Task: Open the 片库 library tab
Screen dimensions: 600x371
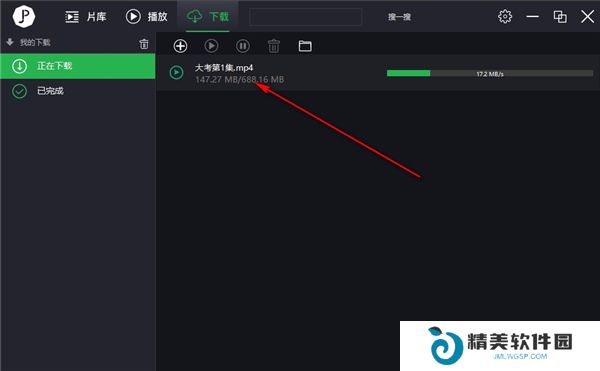Action: (x=86, y=16)
